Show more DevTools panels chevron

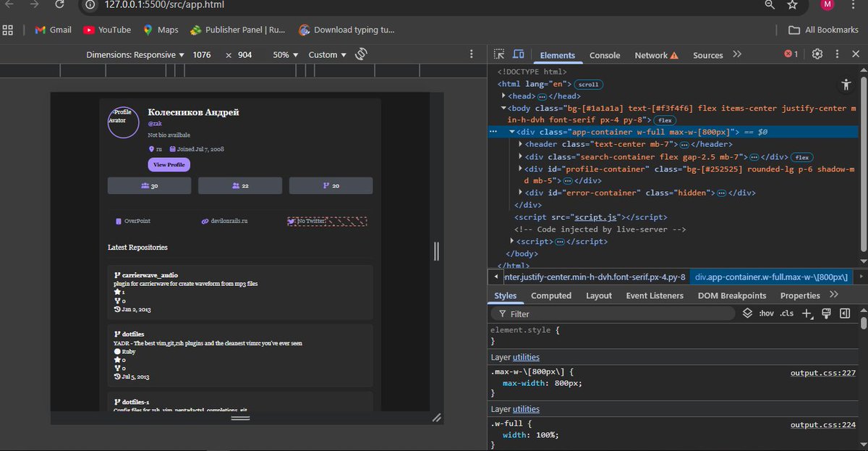point(737,54)
